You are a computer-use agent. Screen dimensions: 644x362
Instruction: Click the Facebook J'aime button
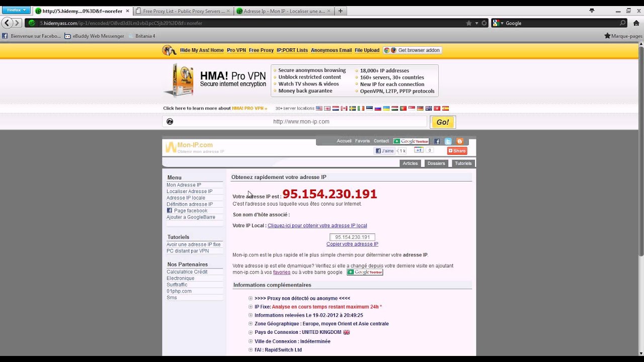click(x=385, y=151)
